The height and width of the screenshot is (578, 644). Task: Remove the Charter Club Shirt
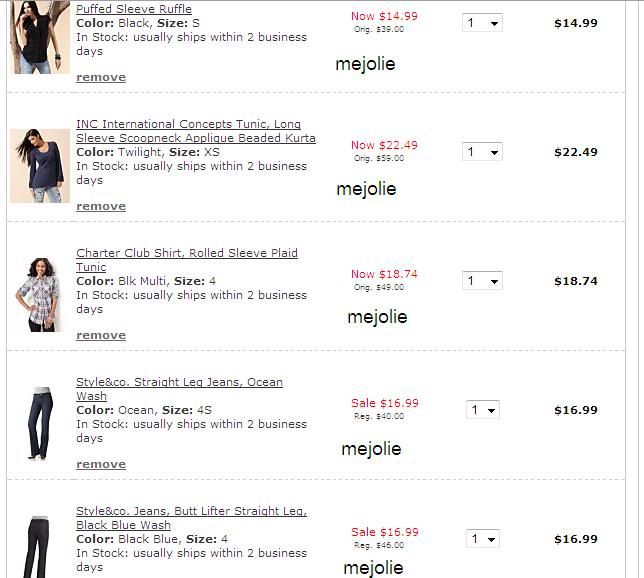(101, 335)
